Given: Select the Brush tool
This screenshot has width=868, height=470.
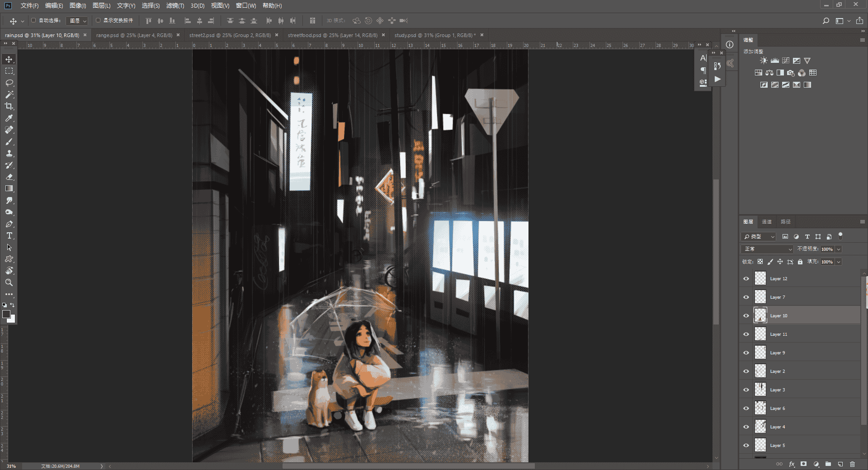Looking at the screenshot, I should (x=9, y=141).
